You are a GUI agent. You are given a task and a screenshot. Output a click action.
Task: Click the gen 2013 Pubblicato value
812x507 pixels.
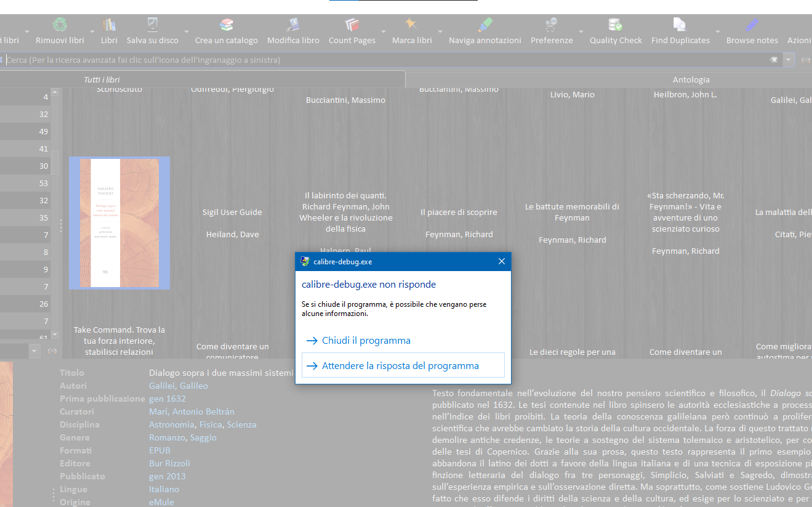(167, 476)
